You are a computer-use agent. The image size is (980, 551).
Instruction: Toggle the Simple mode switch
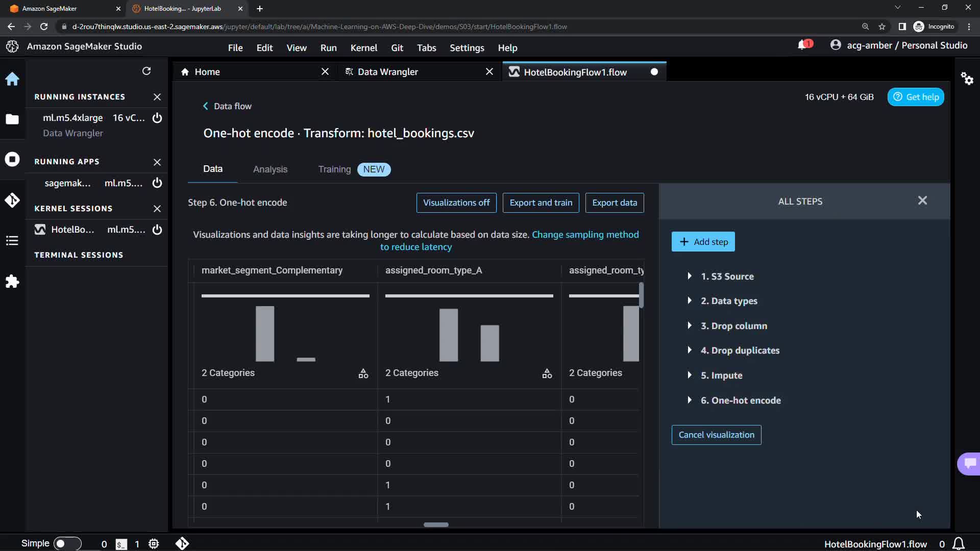pyautogui.click(x=67, y=543)
